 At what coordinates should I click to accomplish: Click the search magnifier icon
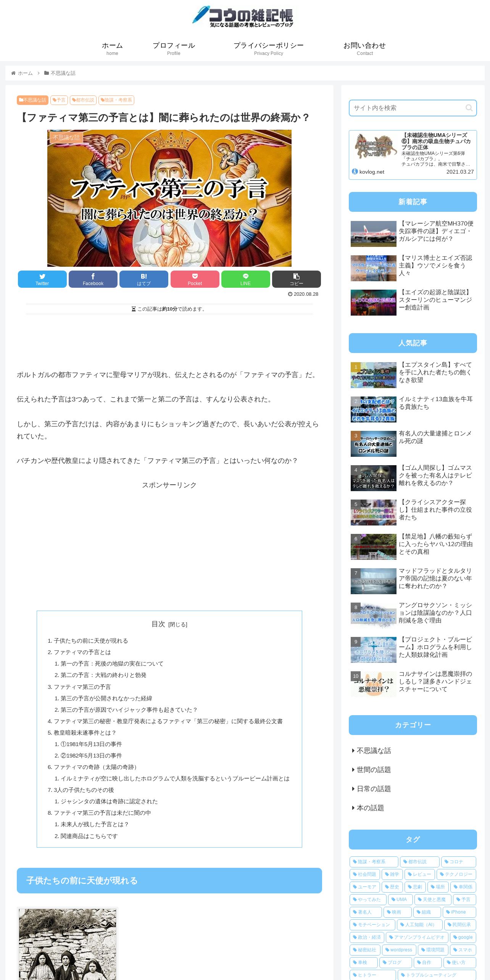(469, 108)
